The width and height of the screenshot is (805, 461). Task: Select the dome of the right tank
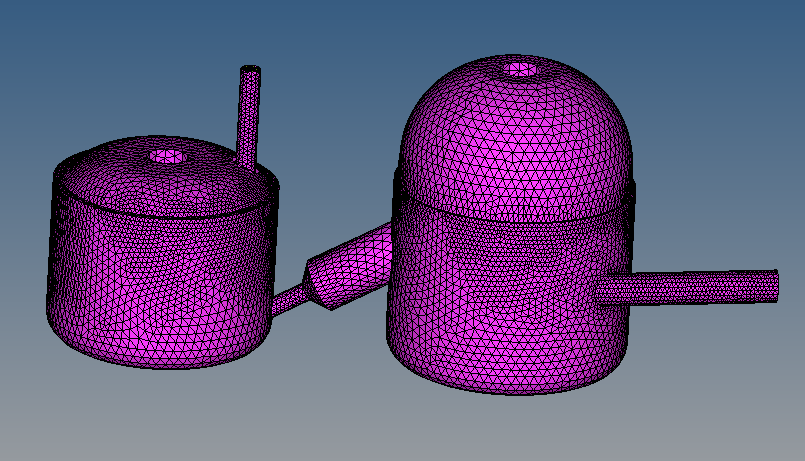coord(515,140)
